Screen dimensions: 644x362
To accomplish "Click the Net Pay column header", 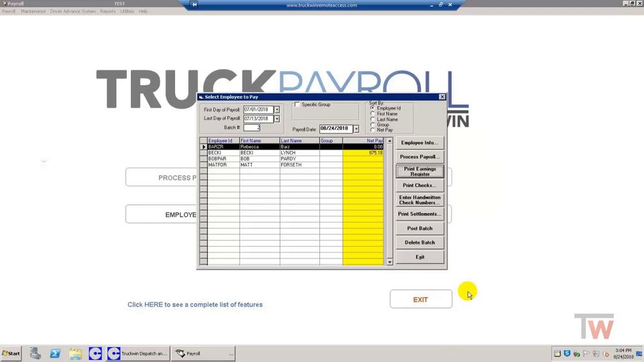I will click(363, 141).
